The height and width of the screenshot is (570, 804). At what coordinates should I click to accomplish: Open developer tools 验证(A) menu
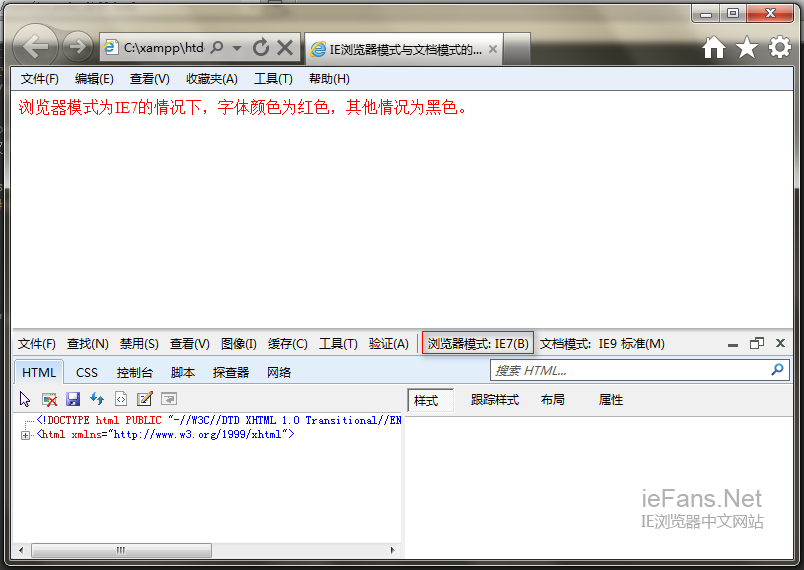(x=388, y=343)
